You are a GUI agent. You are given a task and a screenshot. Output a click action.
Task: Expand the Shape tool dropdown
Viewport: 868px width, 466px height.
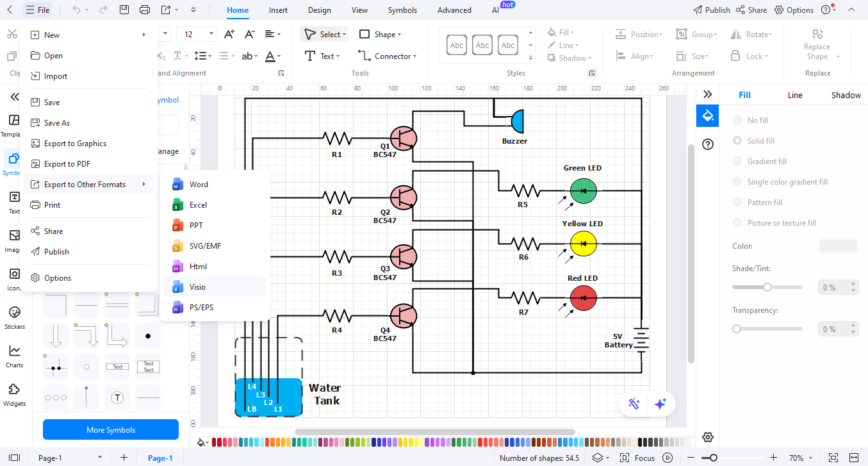(x=400, y=35)
